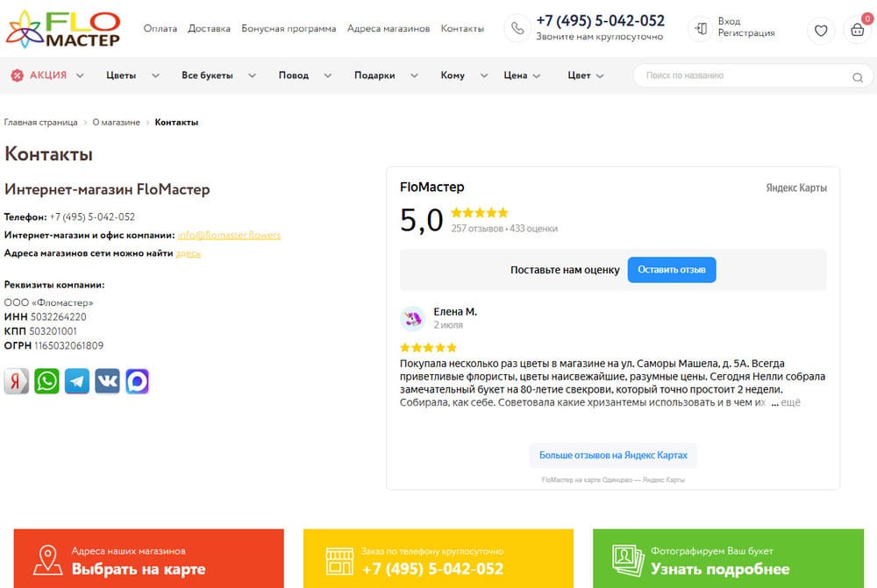Open the wishlist heart icon
Viewport: 877px width, 588px height.
pyautogui.click(x=821, y=30)
